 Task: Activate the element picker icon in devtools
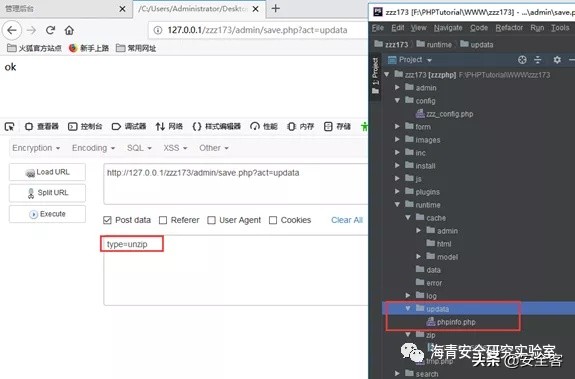pyautogui.click(x=10, y=127)
